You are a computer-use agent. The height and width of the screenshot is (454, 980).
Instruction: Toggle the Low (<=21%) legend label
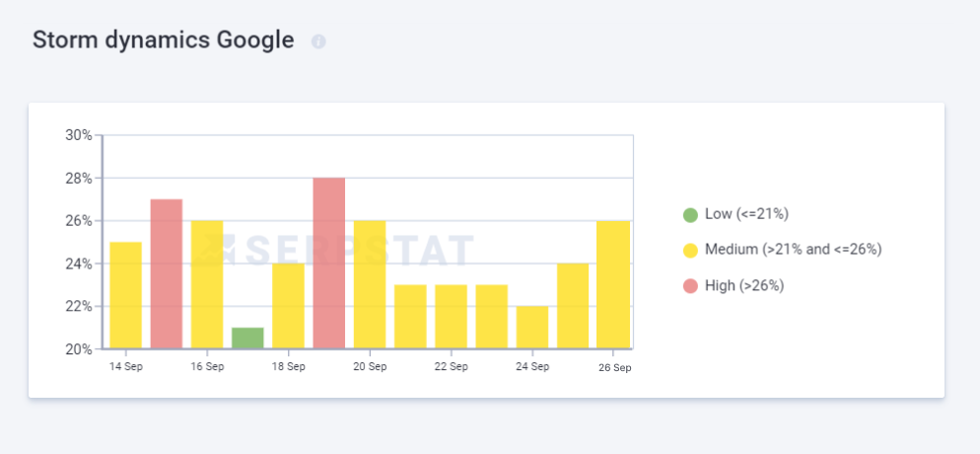746,214
